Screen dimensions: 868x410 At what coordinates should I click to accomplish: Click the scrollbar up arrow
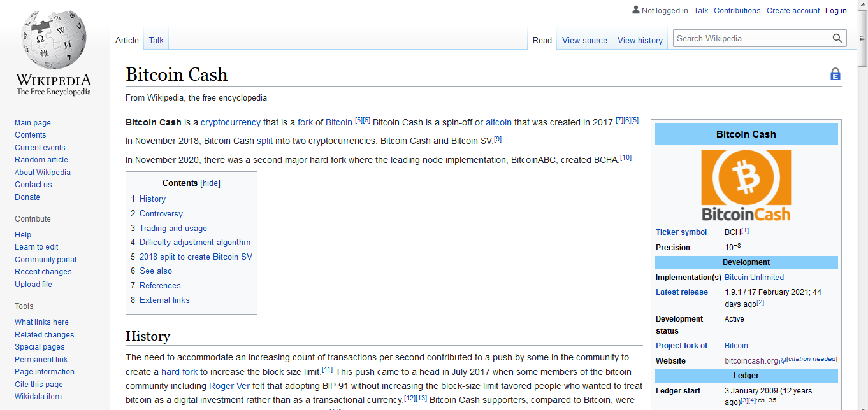(x=862, y=5)
